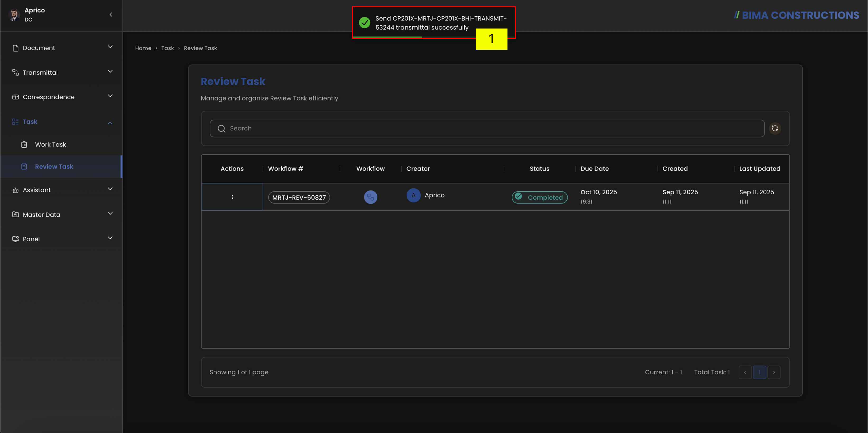Screen dimensions: 868x433
Task: Dismiss the transmittal success notification
Action: coord(434,23)
